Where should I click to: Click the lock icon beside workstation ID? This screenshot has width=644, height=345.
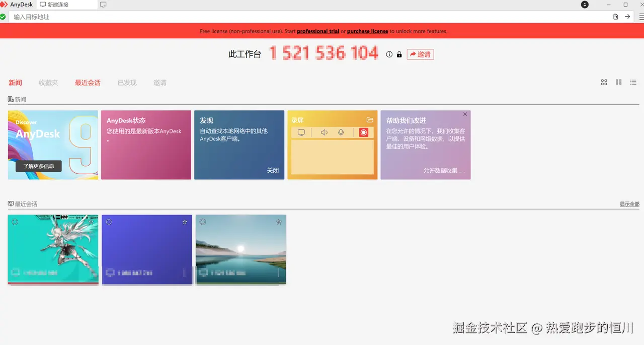[399, 55]
